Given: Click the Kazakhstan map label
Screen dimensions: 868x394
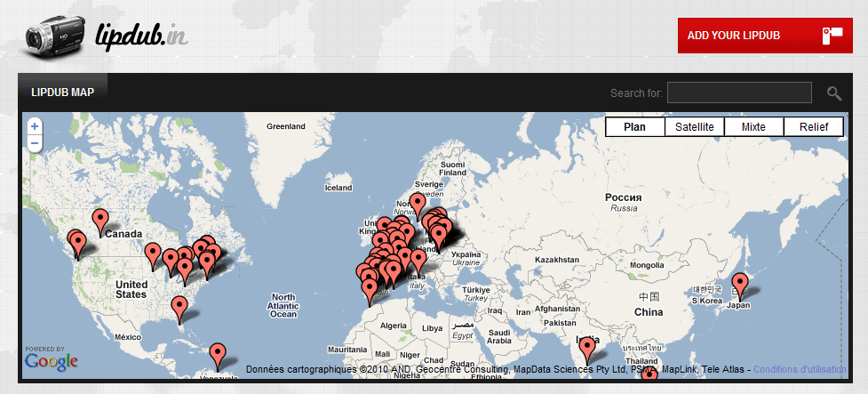Looking at the screenshot, I should pyautogui.click(x=557, y=260).
